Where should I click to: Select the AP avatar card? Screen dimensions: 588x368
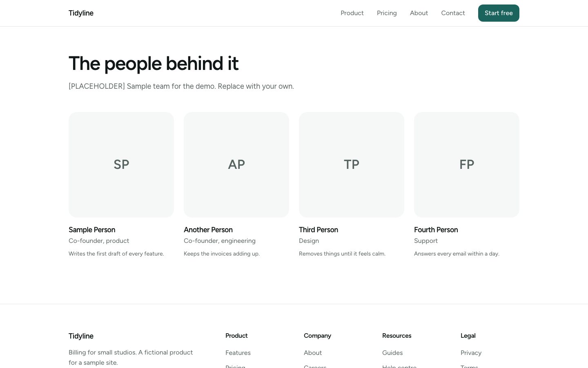pyautogui.click(x=236, y=165)
